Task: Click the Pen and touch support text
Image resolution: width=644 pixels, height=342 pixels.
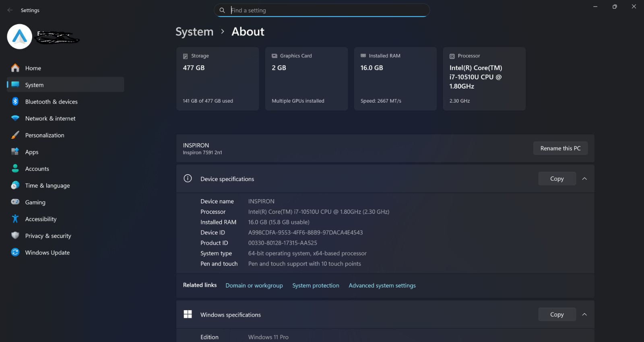Action: coord(305,264)
